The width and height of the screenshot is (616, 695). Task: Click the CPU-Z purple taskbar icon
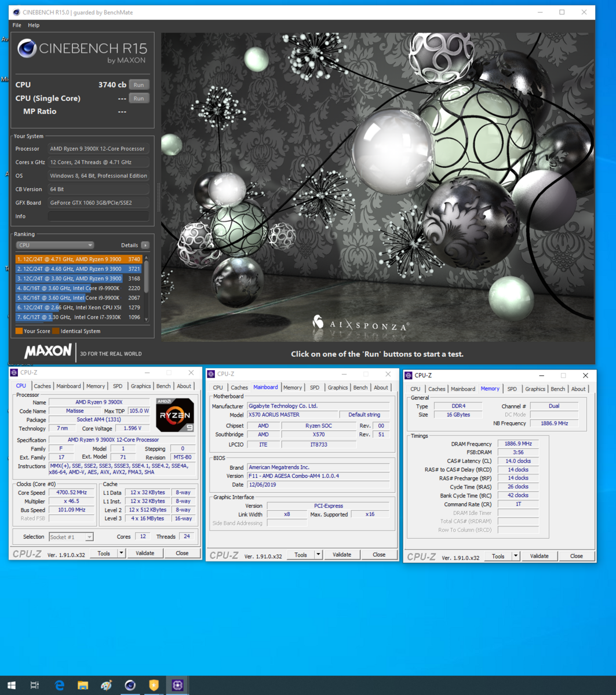[x=177, y=685]
